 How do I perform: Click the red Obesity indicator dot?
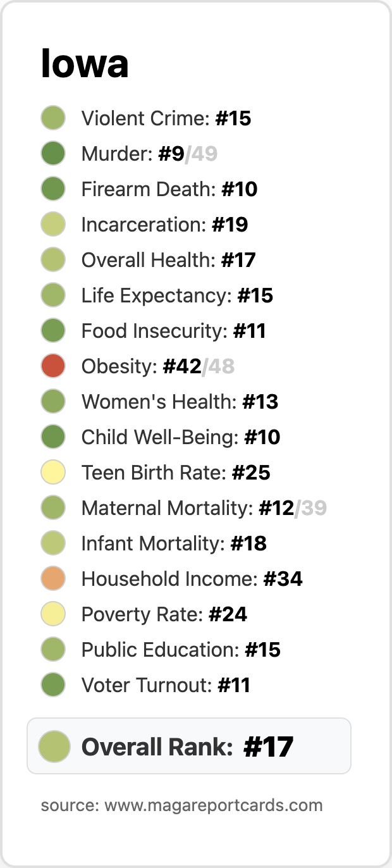point(53,366)
